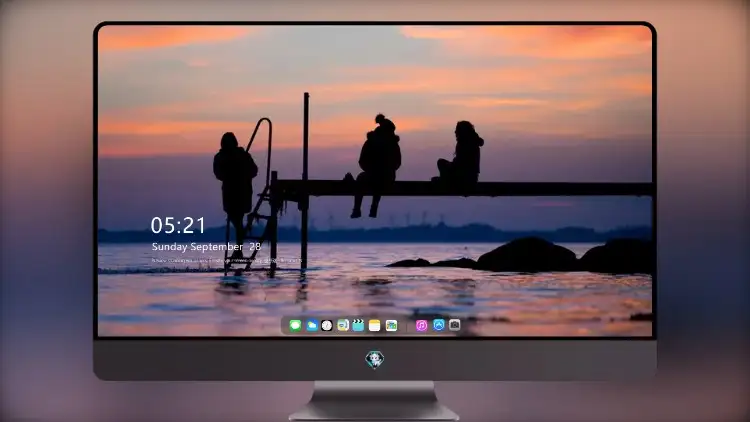
Task: Launch the Clock app from dock
Action: (x=327, y=325)
